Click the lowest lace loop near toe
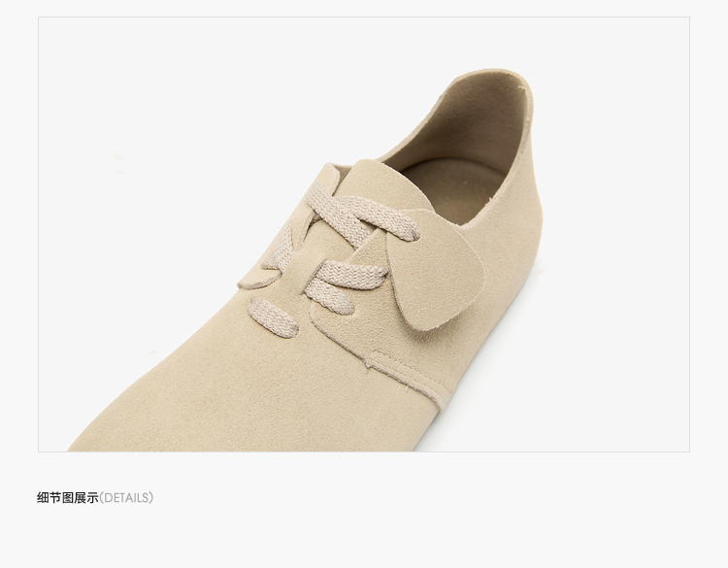 click(273, 317)
